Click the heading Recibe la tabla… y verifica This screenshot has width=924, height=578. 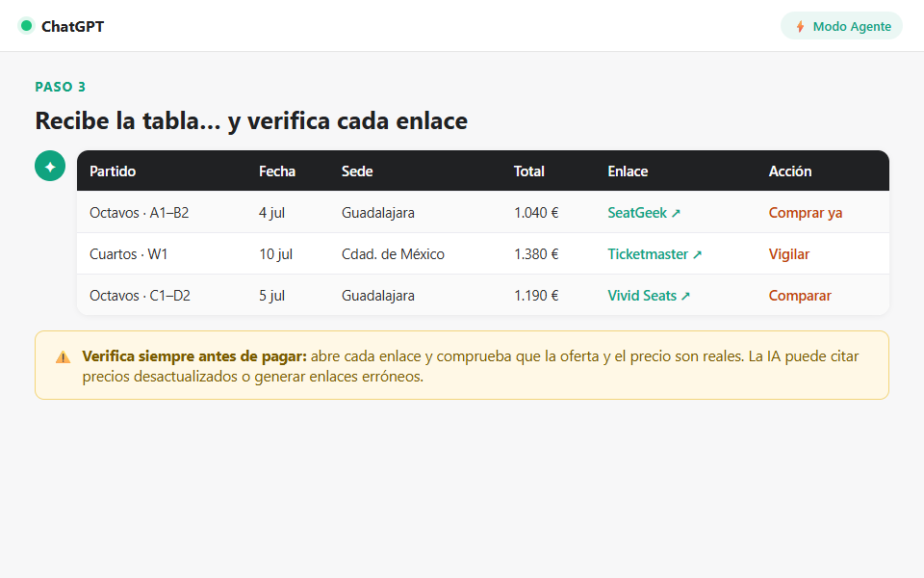pos(251,121)
